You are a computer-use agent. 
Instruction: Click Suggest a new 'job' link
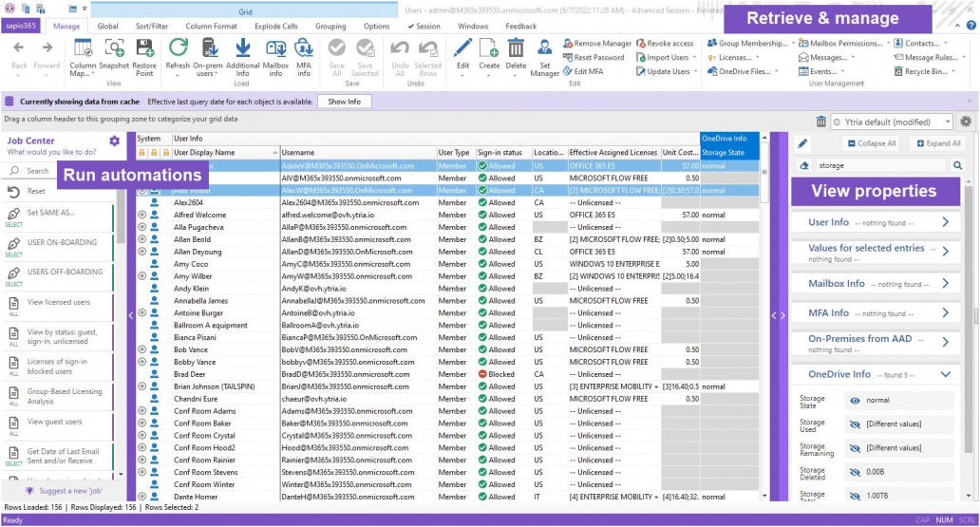pyautogui.click(x=63, y=491)
